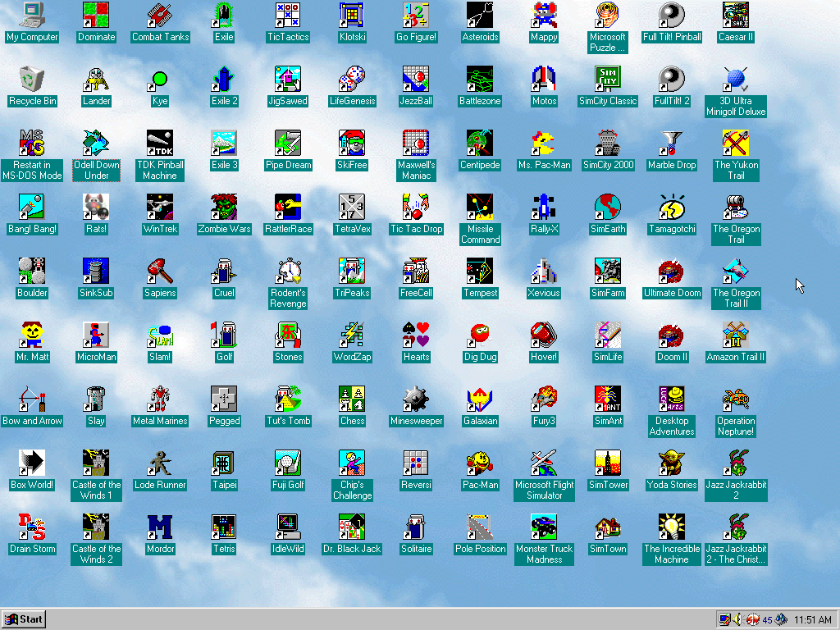Viewport: 840px width, 630px height.
Task: Click the Amazon Trail II icon
Action: click(x=736, y=335)
